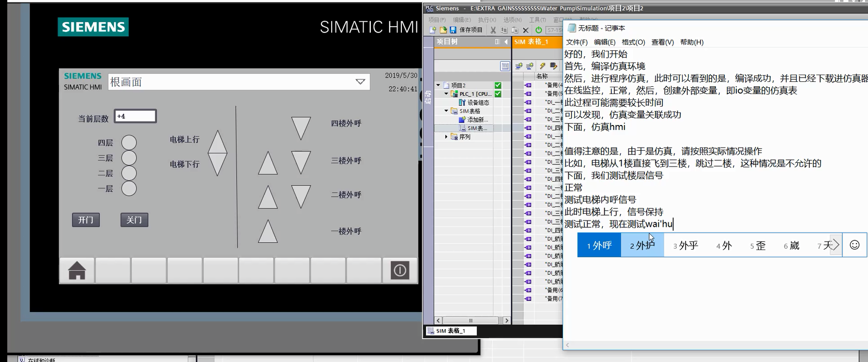The width and height of the screenshot is (868, 362).
Task: Click the blue floppy save icon
Action: (x=453, y=30)
